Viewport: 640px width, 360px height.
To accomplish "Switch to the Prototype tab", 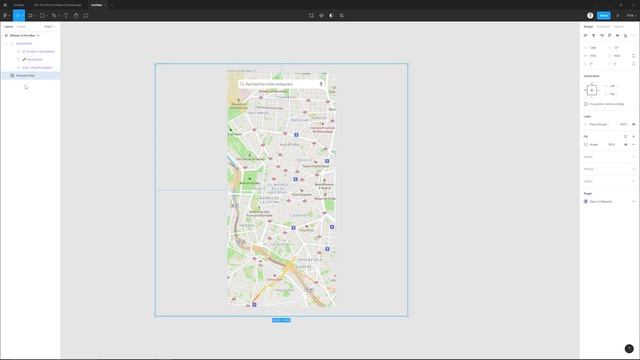I will click(603, 27).
